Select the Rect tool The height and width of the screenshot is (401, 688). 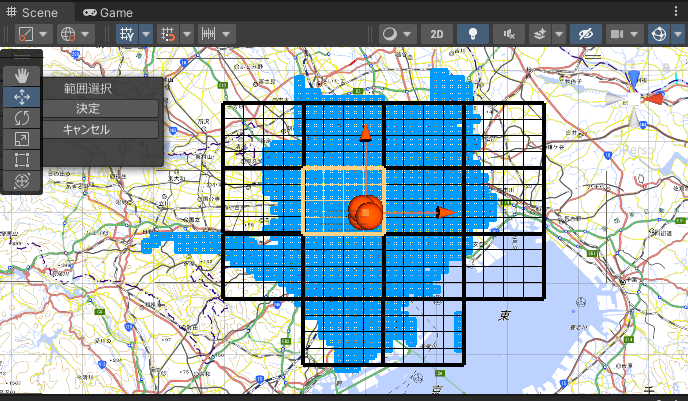(x=22, y=160)
